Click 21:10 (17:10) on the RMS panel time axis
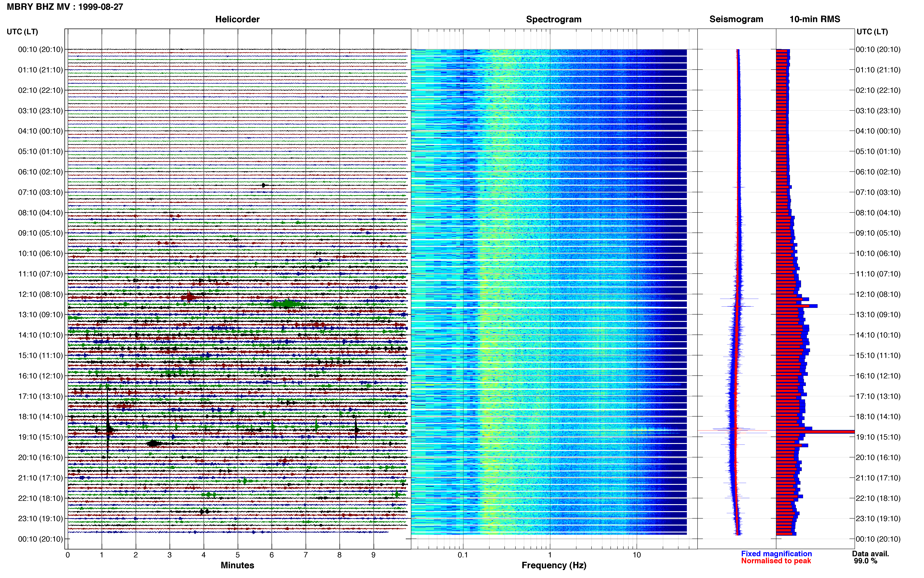 point(878,478)
